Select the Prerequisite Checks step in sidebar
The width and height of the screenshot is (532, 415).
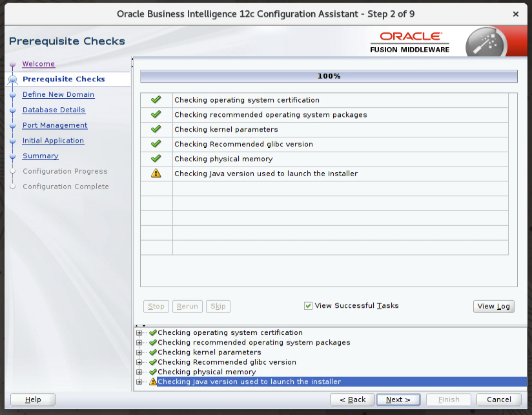64,79
